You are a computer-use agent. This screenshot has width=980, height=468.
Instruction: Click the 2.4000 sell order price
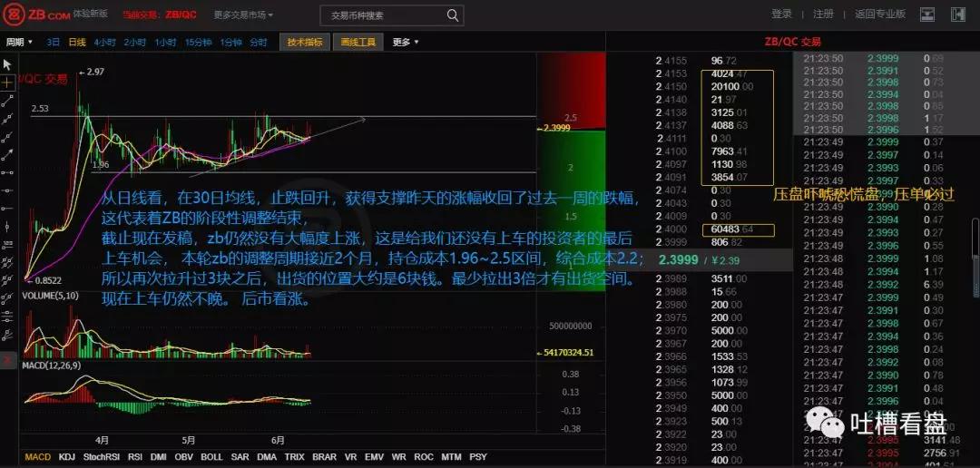[671, 230]
